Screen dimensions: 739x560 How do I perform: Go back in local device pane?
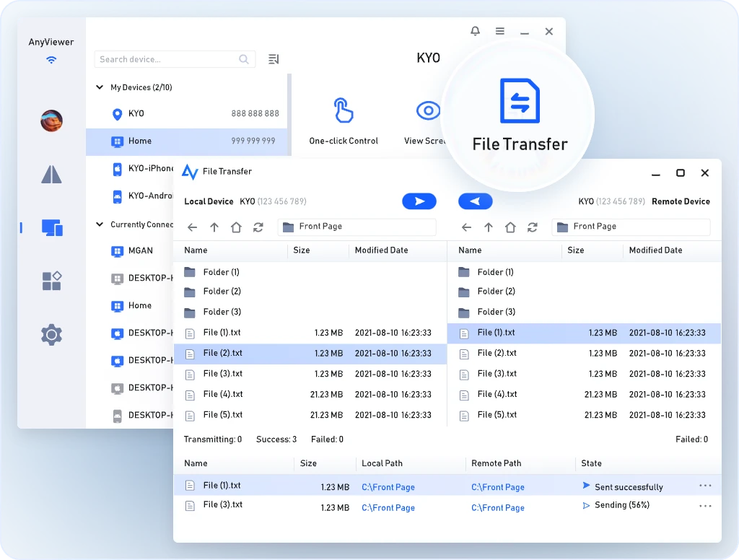192,227
